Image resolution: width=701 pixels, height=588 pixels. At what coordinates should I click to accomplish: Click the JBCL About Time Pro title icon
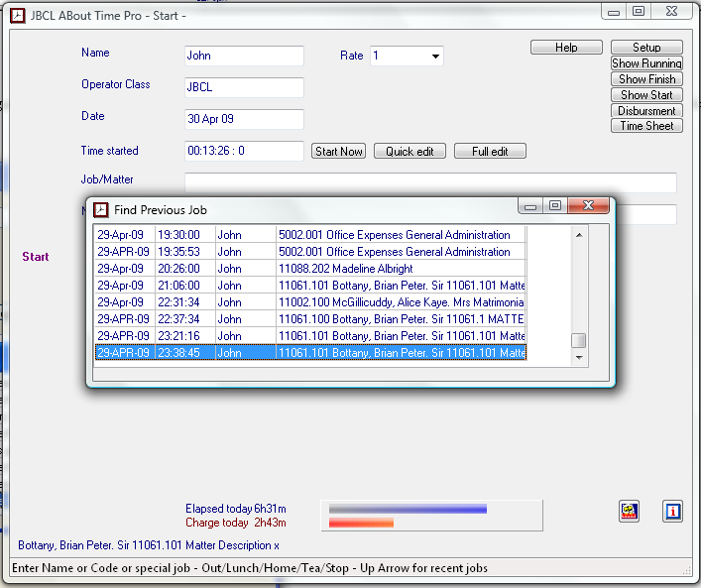(x=17, y=16)
